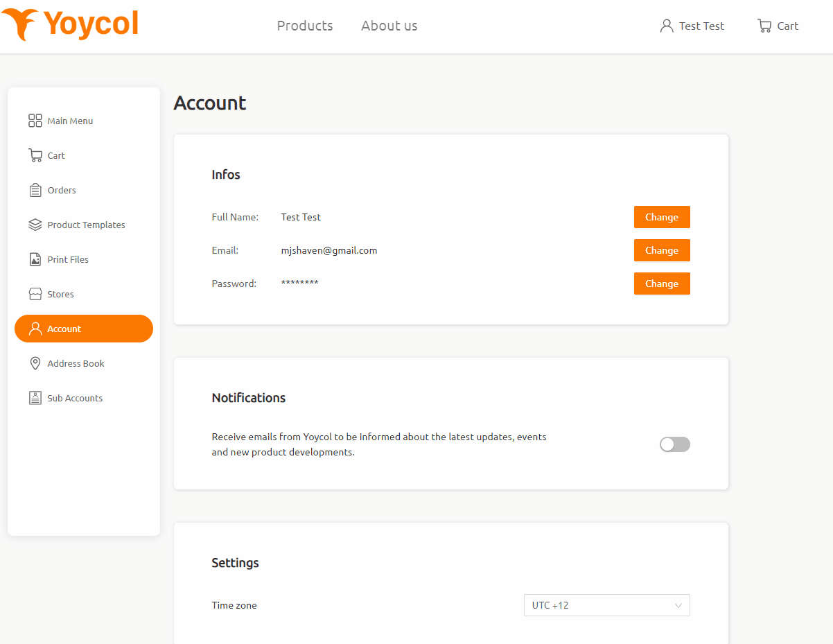Select Sub Accounts in the sidebar

tap(35, 397)
